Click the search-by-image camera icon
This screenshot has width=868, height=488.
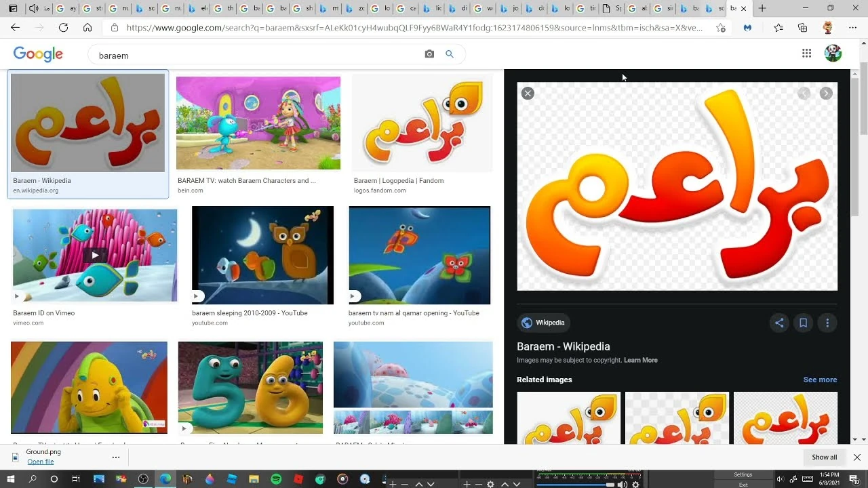click(x=429, y=54)
